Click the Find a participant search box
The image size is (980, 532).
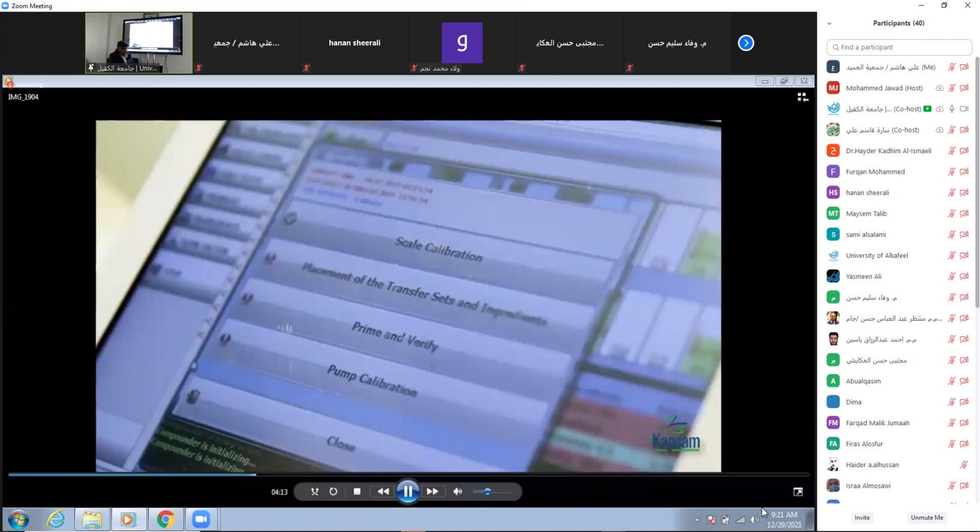(899, 47)
